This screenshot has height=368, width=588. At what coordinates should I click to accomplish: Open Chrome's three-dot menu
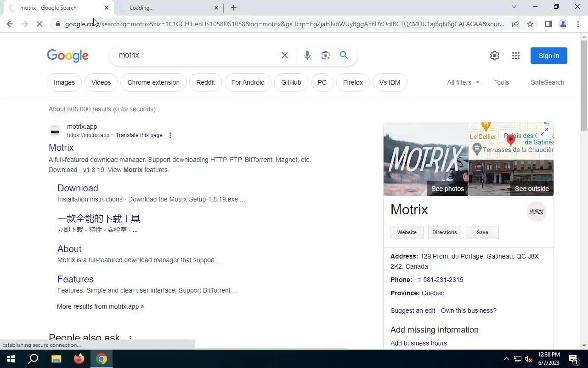point(578,24)
